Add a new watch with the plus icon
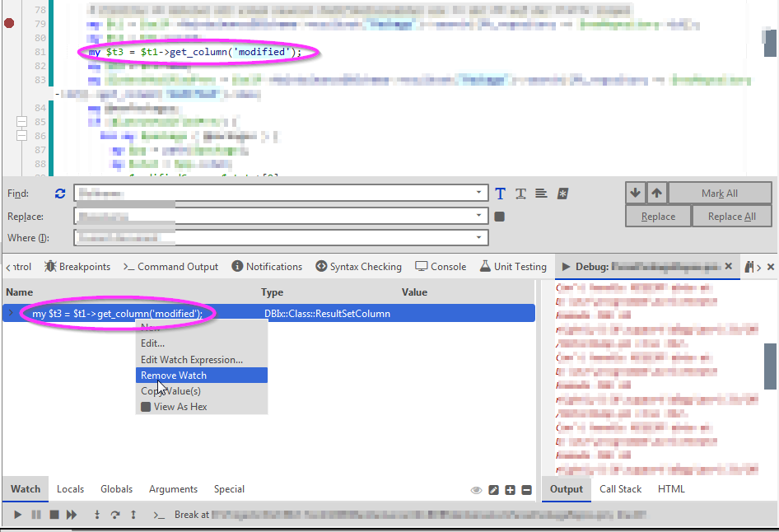The height and width of the screenshot is (532, 779). [511, 489]
